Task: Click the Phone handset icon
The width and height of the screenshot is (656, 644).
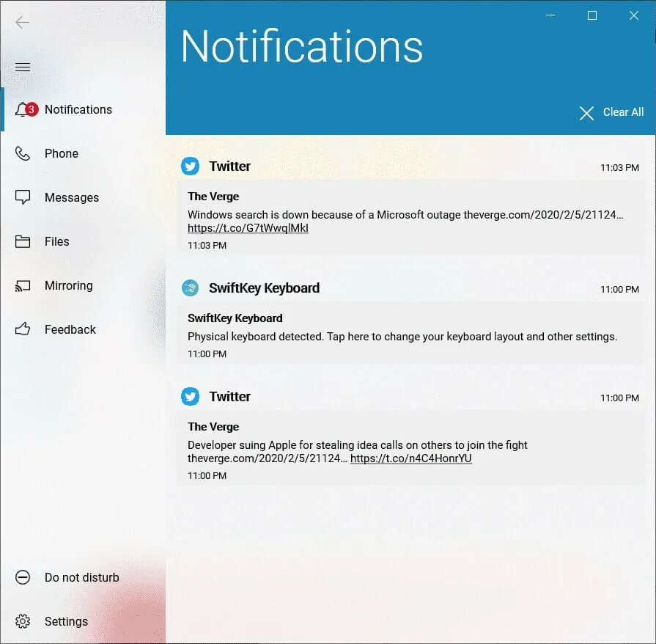Action: pos(23,154)
